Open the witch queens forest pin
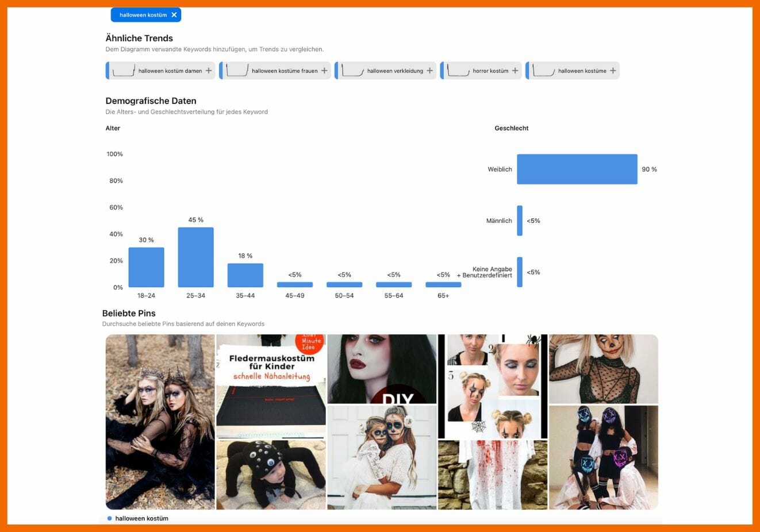Screen dimensions: 760x532 pyautogui.click(x=159, y=422)
